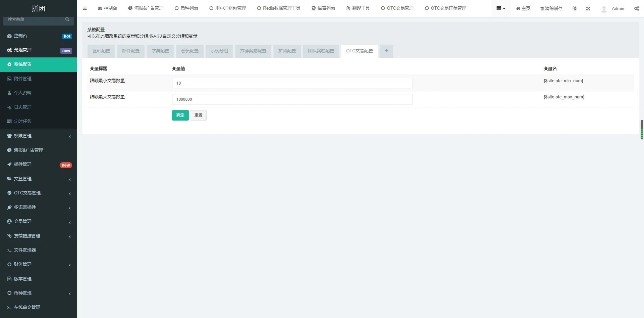644x318 pixels.
Task: Go to 主页 via the home icon
Action: [518, 8]
